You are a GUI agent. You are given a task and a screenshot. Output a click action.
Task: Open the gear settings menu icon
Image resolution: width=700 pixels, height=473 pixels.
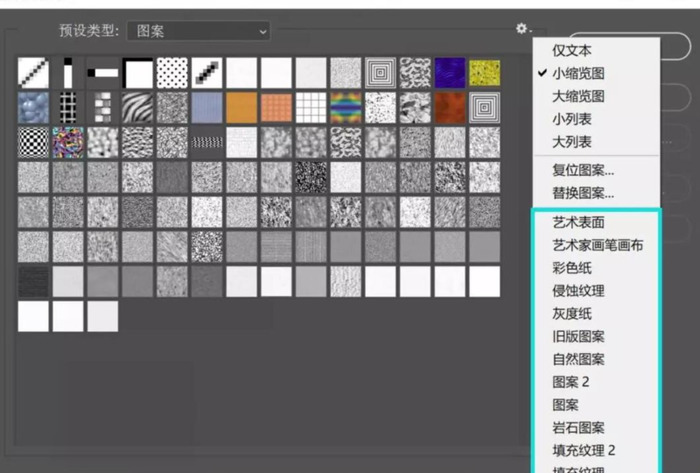523,29
